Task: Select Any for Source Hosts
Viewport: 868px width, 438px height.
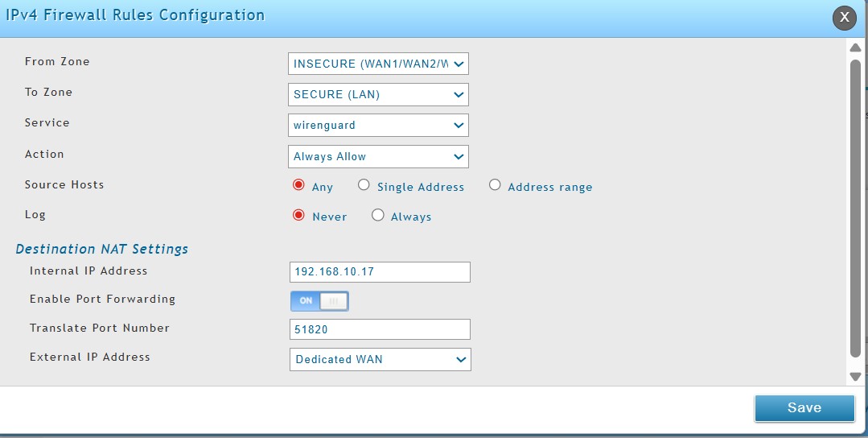Action: pyautogui.click(x=298, y=185)
